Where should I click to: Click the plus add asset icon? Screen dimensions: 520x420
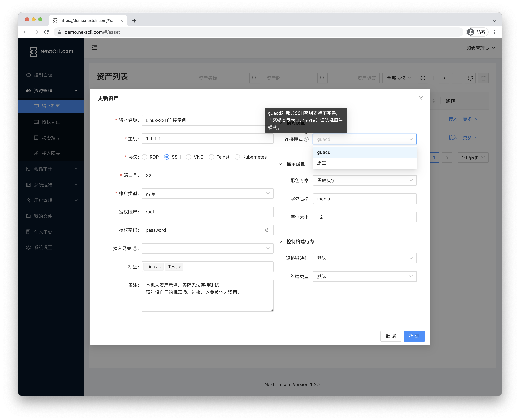click(457, 78)
